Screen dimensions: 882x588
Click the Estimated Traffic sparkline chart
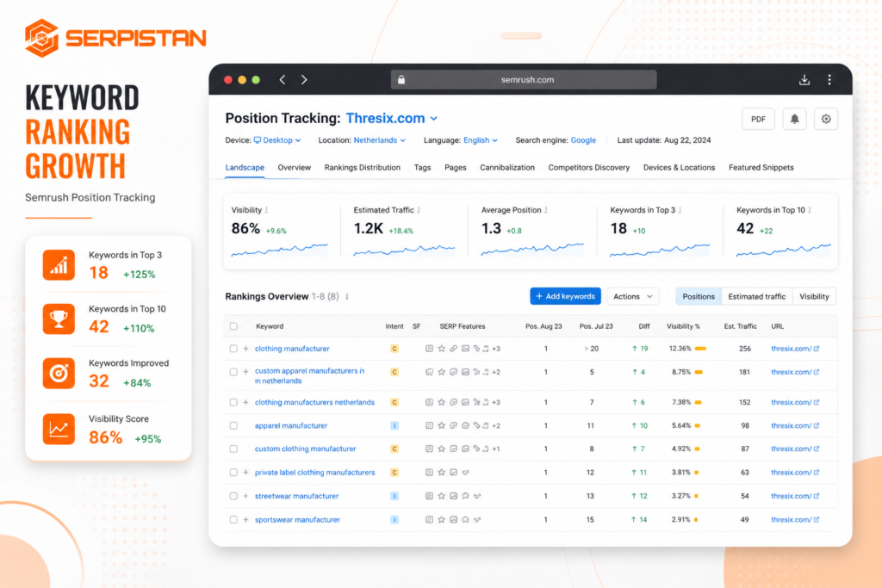[404, 251]
